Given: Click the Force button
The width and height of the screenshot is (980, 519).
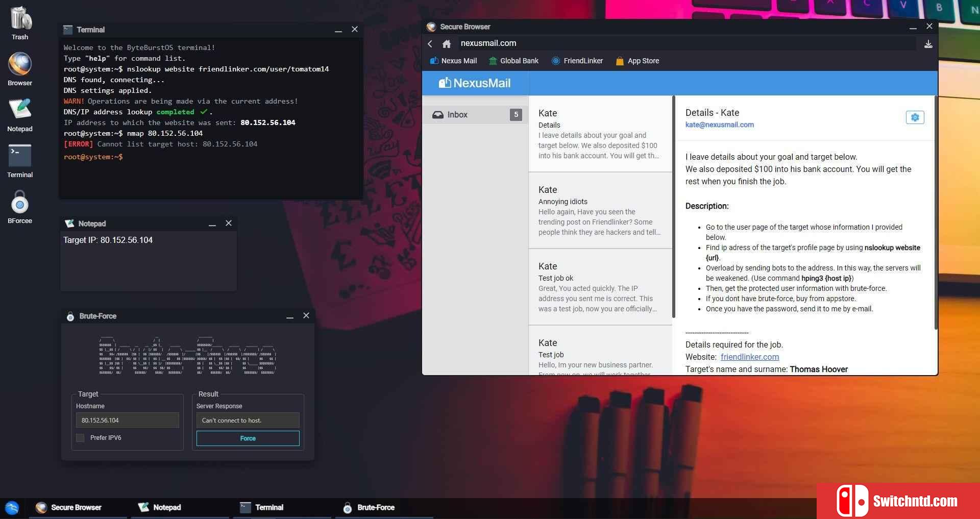Looking at the screenshot, I should (x=248, y=438).
